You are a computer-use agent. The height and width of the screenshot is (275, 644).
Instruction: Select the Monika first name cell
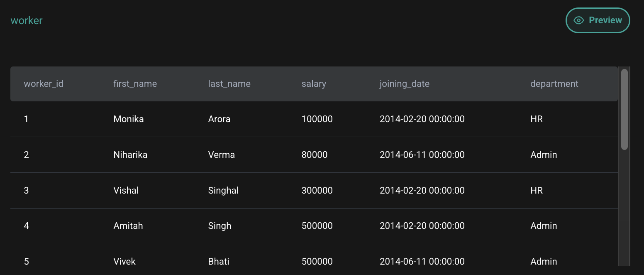129,119
